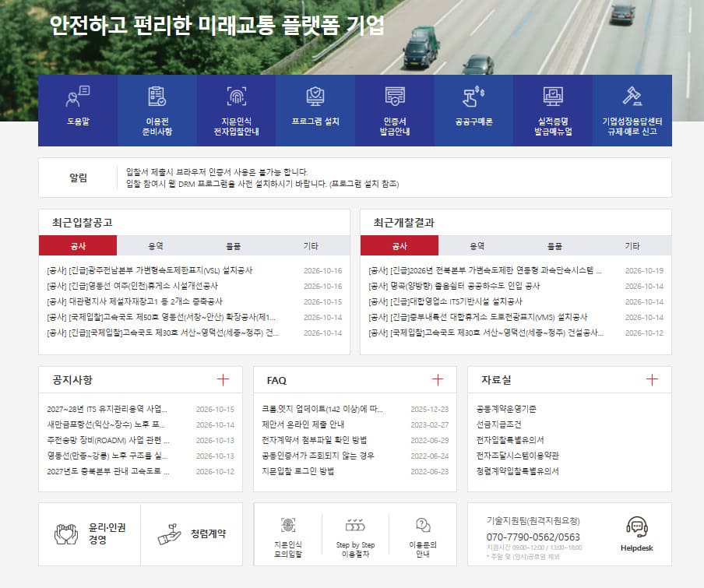
Task: Select 공사 tab in 최근개찰결과
Action: 400,245
